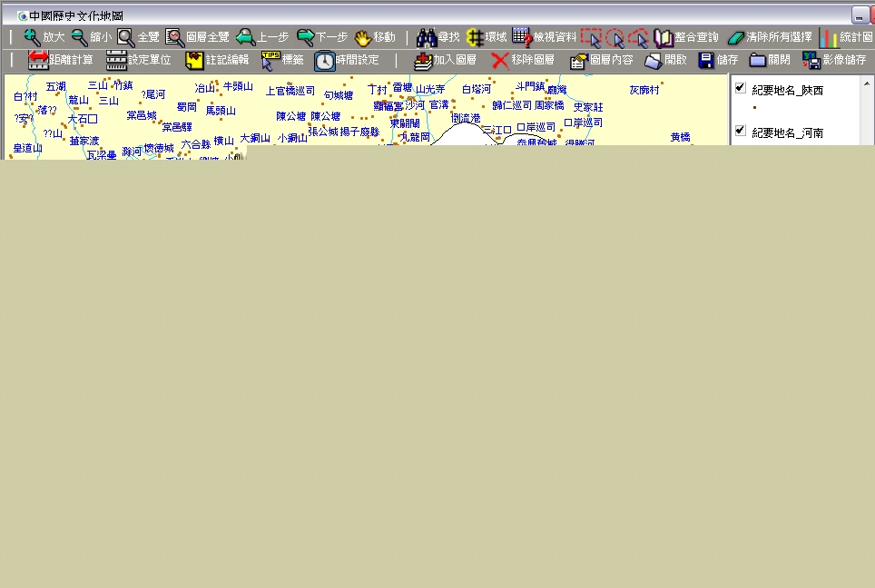This screenshot has height=588, width=875.
Task: Select the 縮小 zoom-out tool
Action: coord(80,37)
